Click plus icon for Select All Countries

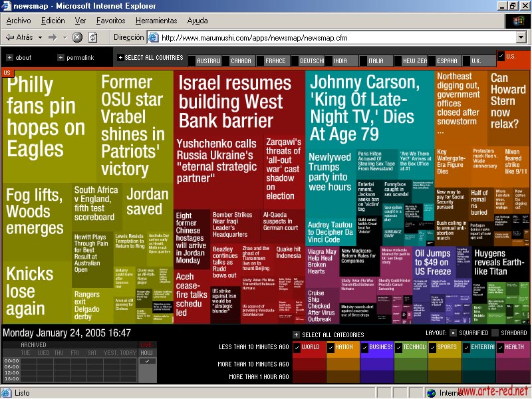point(120,58)
